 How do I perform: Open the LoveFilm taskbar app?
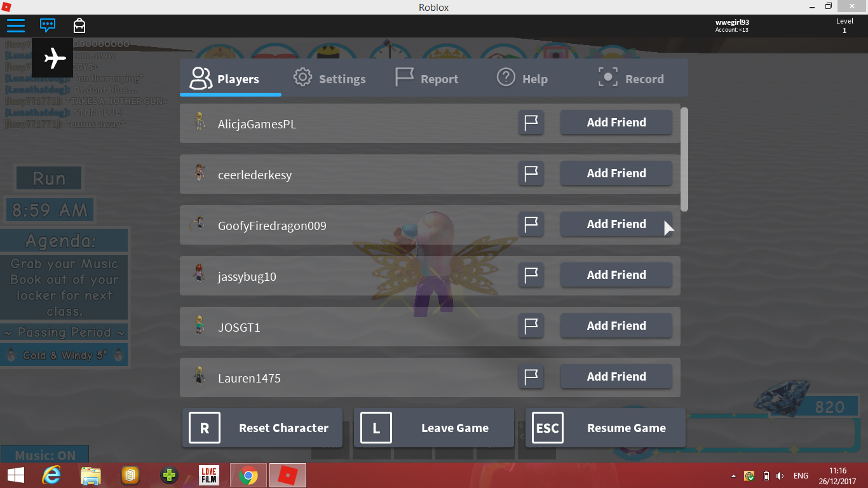click(x=209, y=475)
